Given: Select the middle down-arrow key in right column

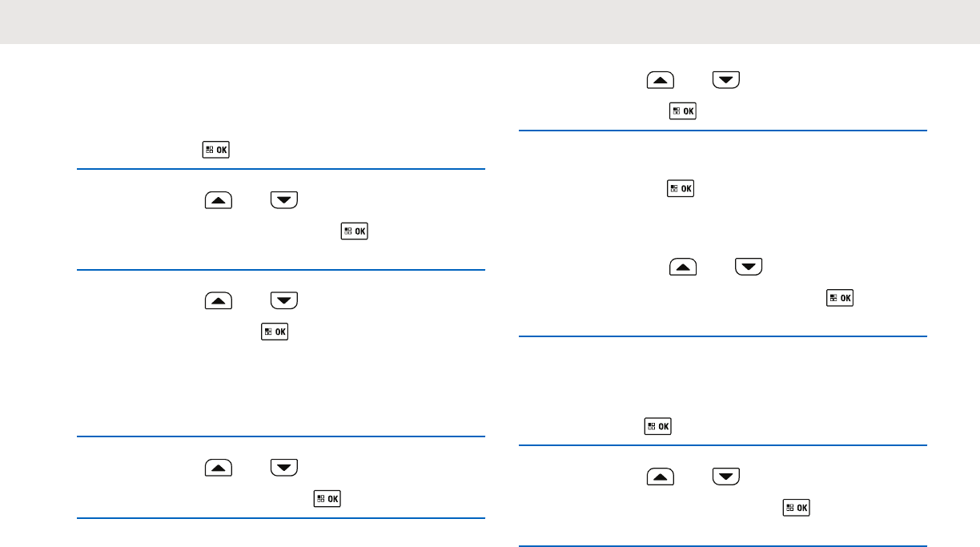Looking at the screenshot, I should pyautogui.click(x=749, y=267).
